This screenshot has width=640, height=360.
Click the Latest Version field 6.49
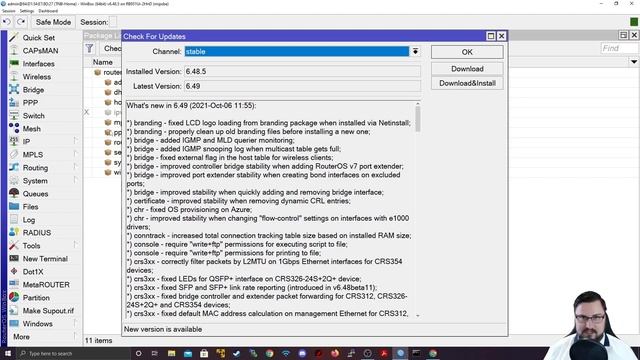[302, 86]
